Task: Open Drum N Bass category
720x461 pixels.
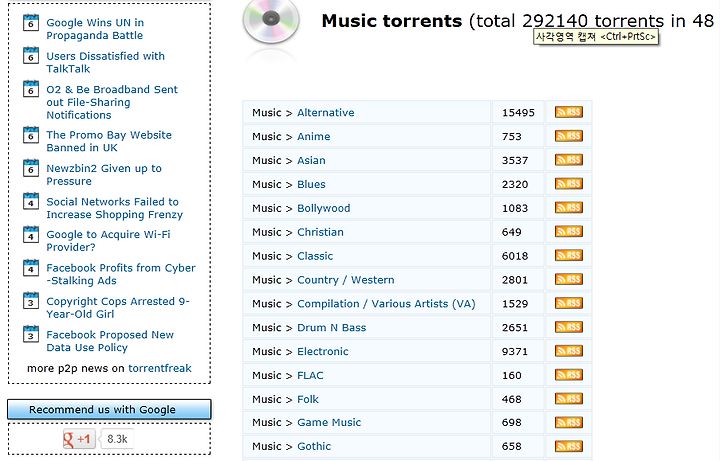Action: coord(332,327)
